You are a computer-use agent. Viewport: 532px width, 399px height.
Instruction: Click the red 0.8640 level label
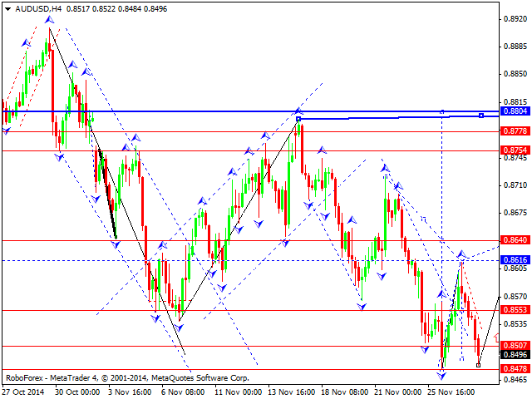(515, 240)
